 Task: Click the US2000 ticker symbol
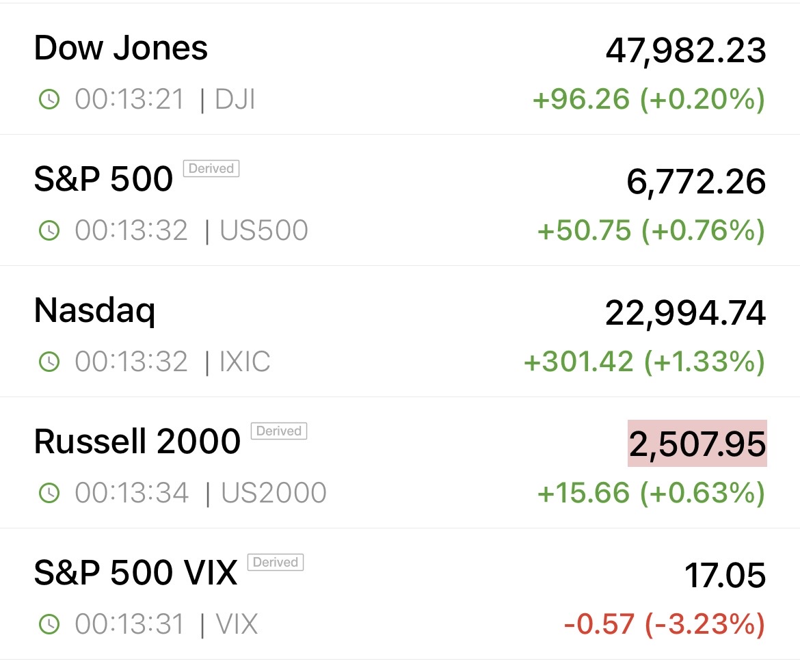tap(274, 493)
